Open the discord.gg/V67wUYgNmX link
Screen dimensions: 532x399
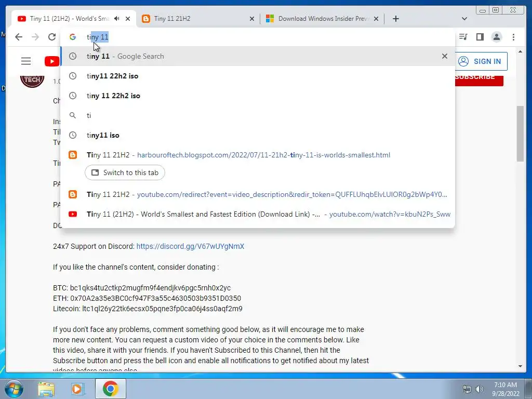pos(190,246)
